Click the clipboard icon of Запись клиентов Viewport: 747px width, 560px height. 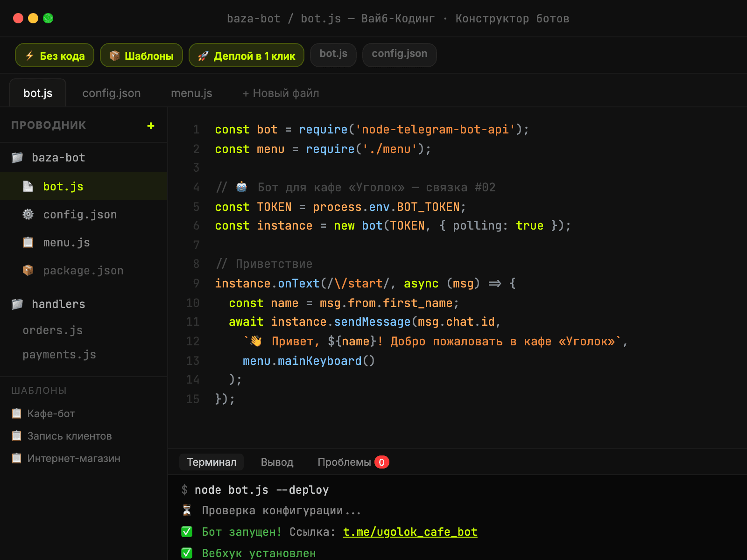coord(17,436)
